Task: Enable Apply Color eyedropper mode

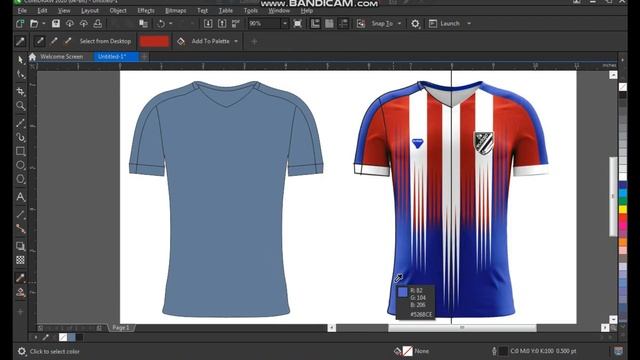Action: pos(68,41)
